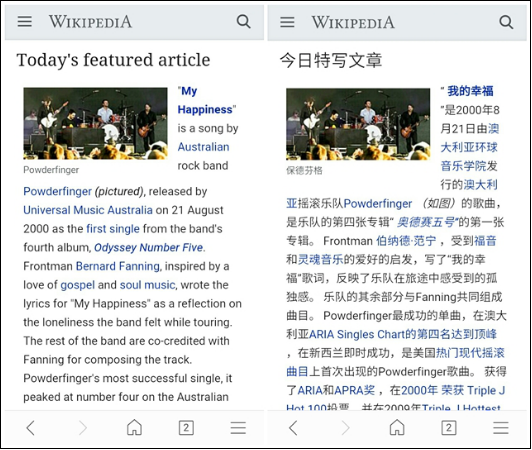Click Powderfinger band photo in English article
This screenshot has width=532, height=450.
95,124
